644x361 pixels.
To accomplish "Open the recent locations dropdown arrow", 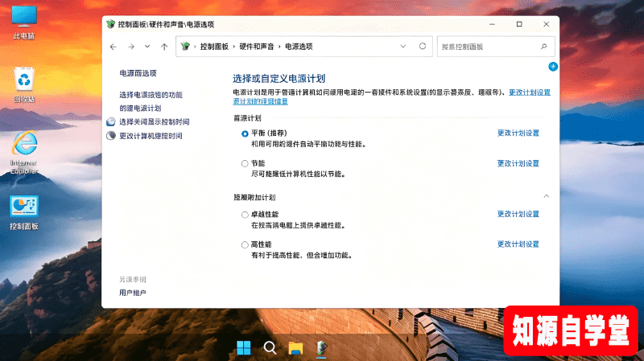I will pos(147,47).
